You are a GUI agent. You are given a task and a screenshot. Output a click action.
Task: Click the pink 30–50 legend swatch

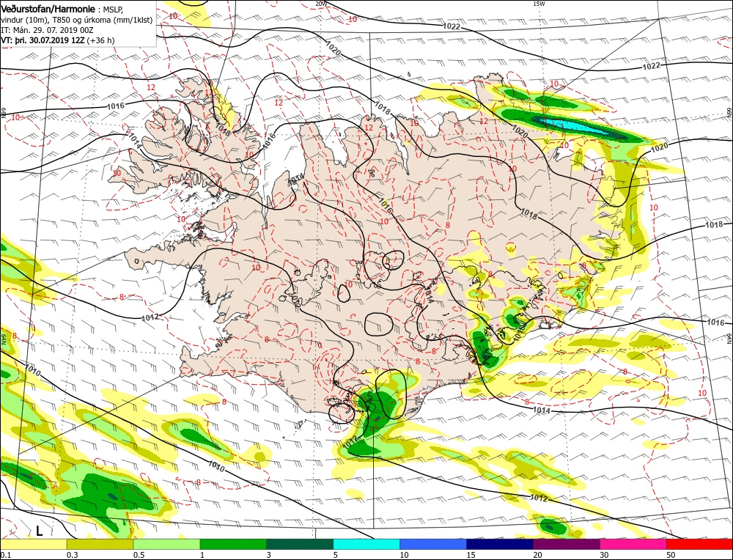point(633,544)
